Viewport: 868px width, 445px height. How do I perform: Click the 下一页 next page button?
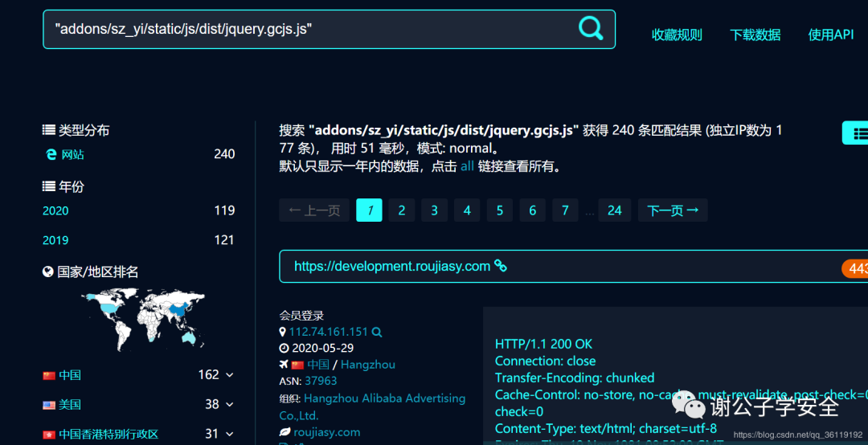pos(673,210)
